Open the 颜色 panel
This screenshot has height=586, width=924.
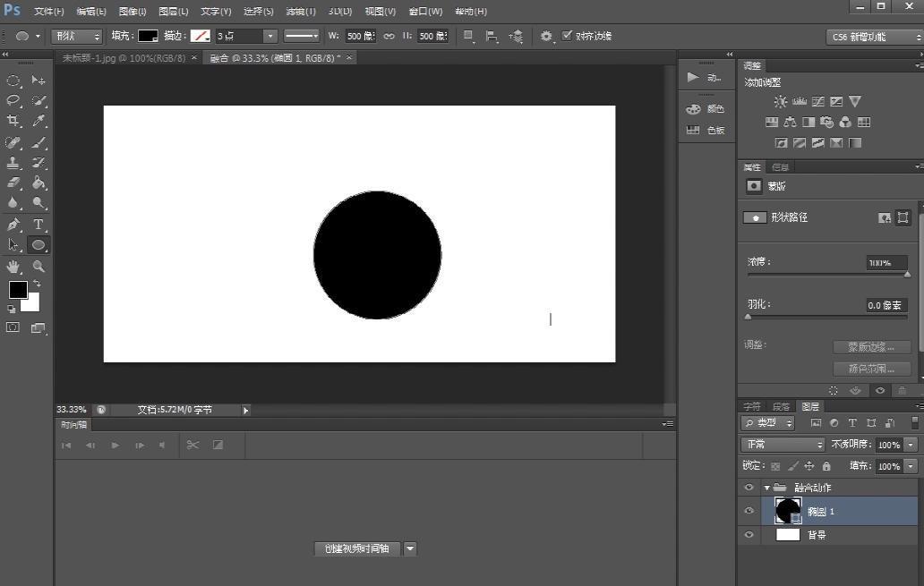pos(706,109)
